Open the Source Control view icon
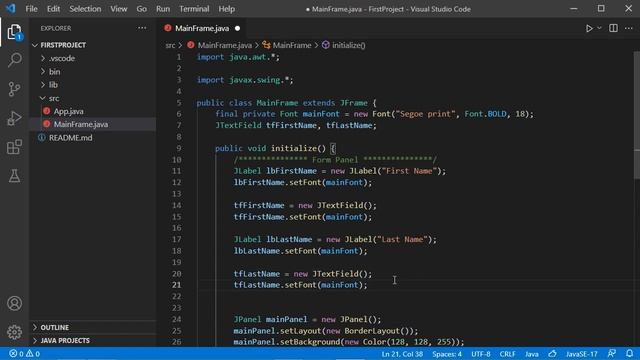Screen dimensions: 640x360 tap(14, 89)
